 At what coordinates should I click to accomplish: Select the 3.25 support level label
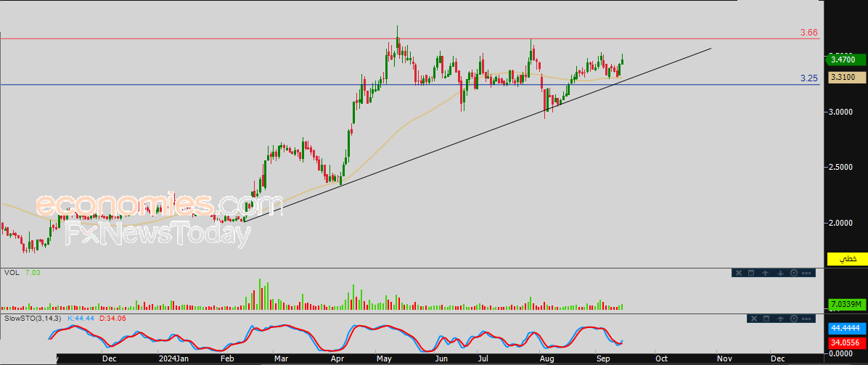tap(808, 78)
